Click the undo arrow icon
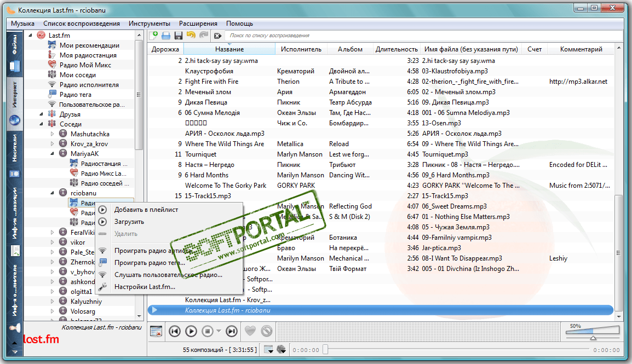 (191, 36)
